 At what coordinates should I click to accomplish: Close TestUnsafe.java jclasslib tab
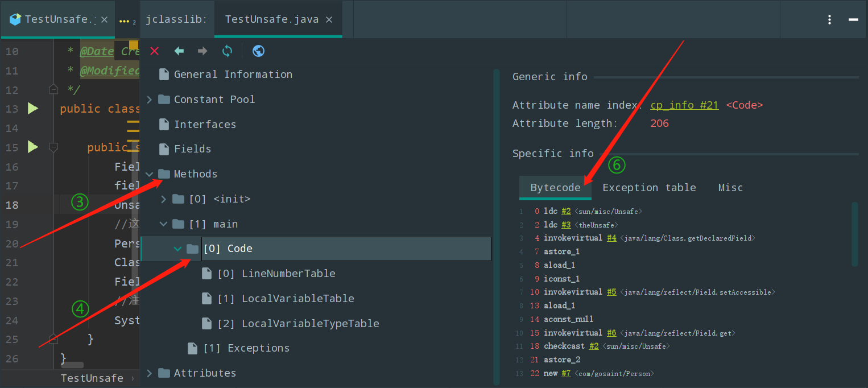329,19
